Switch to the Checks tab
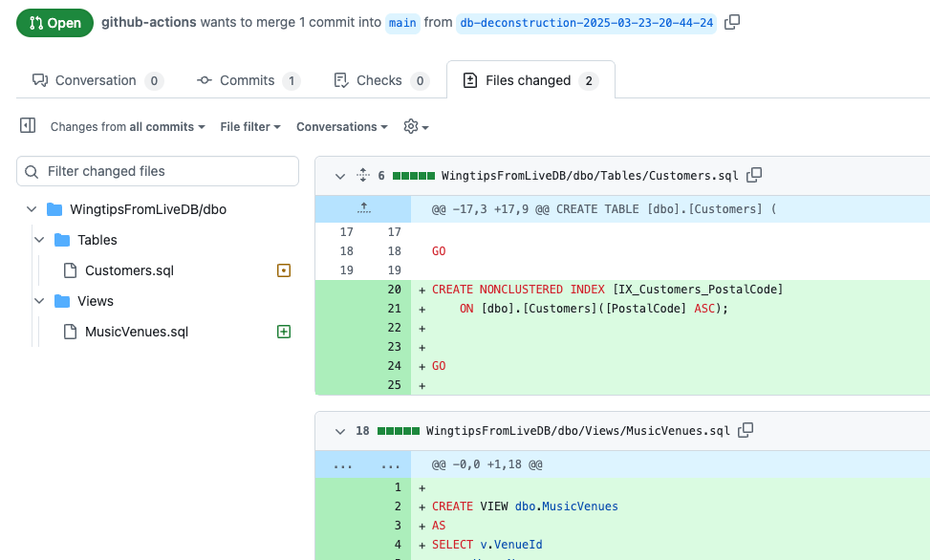This screenshot has width=930, height=560. point(381,80)
